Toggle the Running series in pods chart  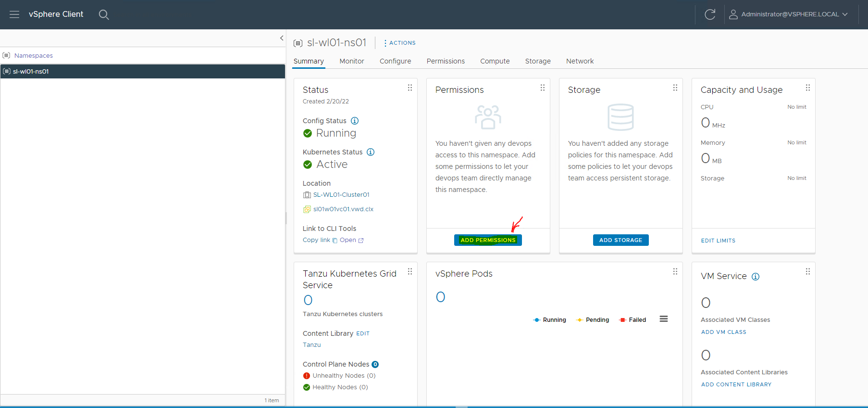549,320
